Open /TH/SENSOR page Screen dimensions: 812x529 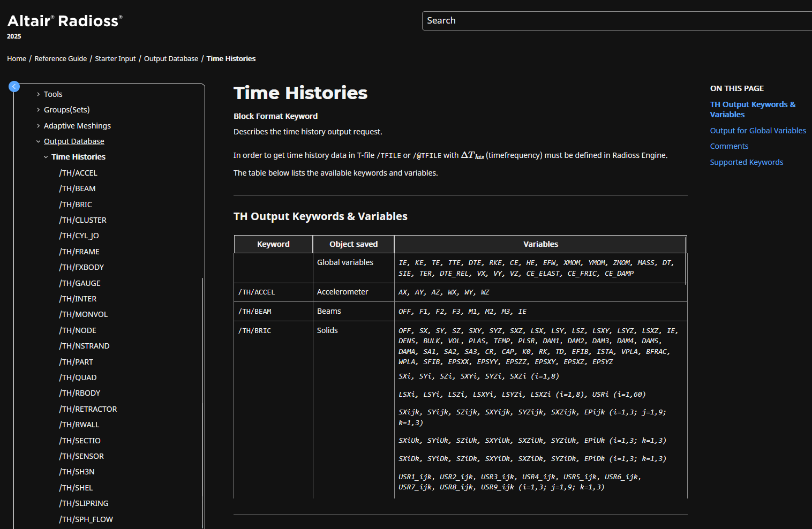pos(81,456)
